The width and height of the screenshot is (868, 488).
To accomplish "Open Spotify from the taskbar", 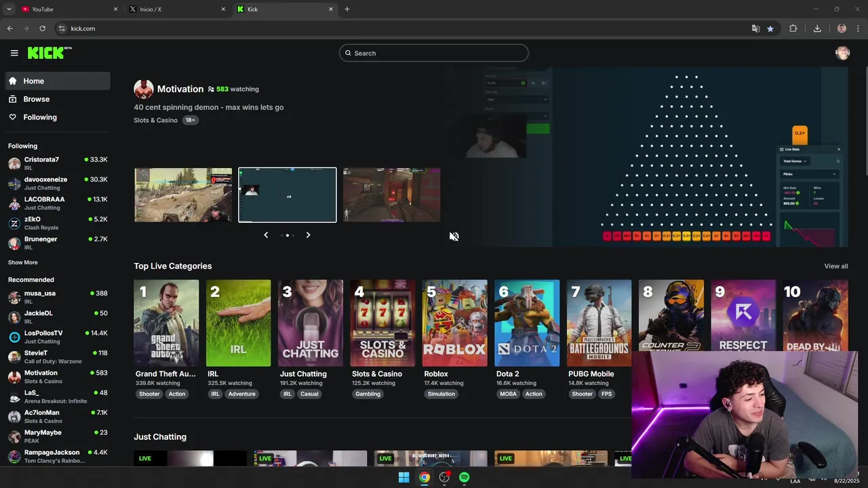I will point(464,477).
